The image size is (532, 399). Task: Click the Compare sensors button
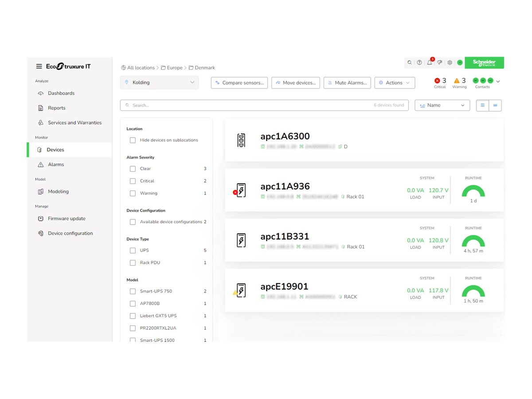[x=239, y=83]
